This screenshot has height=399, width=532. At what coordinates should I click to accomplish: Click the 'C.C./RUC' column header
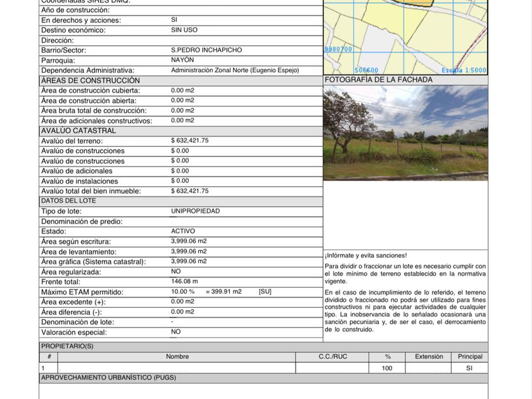point(332,357)
